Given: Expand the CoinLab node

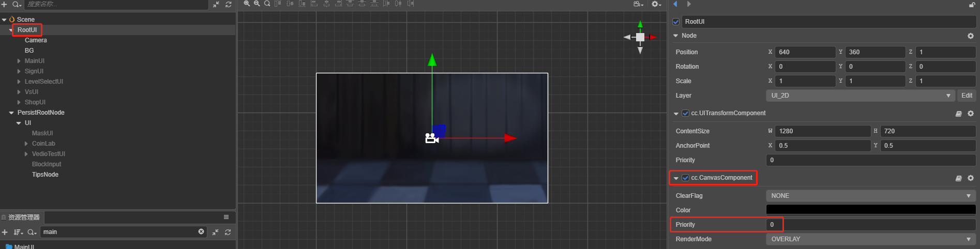Looking at the screenshot, I should tap(26, 144).
